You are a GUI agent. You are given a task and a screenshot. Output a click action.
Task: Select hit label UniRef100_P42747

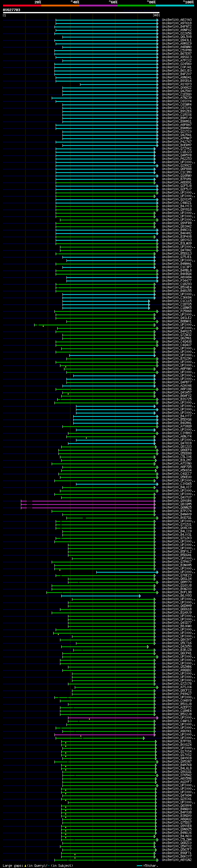point(176,142)
